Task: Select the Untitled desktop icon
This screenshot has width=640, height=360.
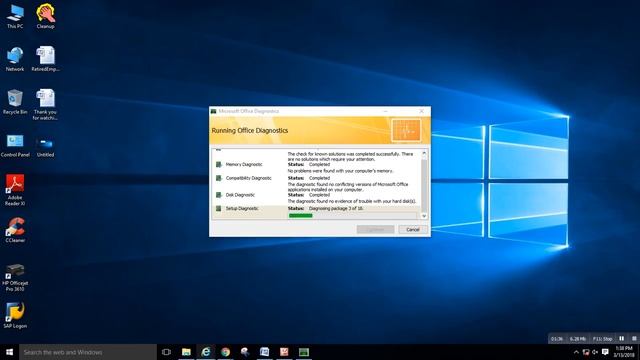Action: [x=45, y=146]
